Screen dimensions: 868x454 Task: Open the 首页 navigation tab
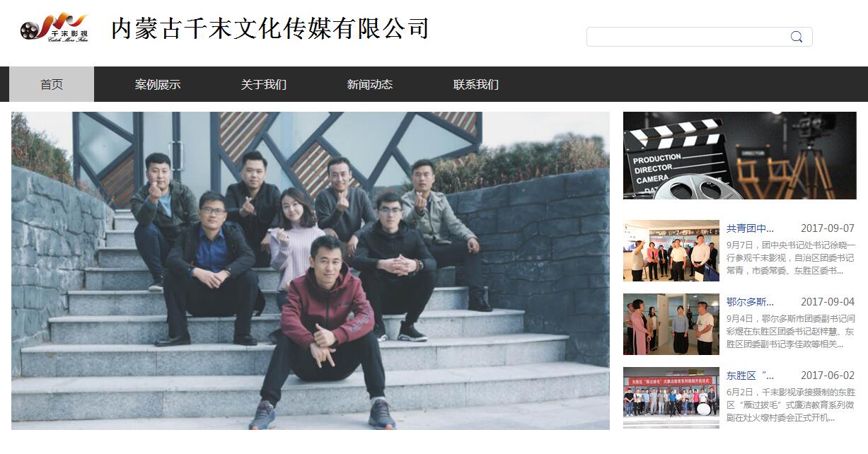coord(52,84)
